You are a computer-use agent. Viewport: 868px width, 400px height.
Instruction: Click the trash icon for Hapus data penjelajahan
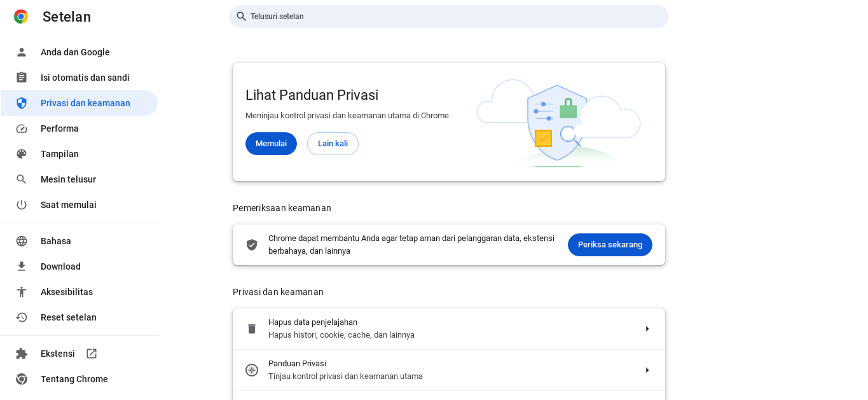click(x=252, y=329)
